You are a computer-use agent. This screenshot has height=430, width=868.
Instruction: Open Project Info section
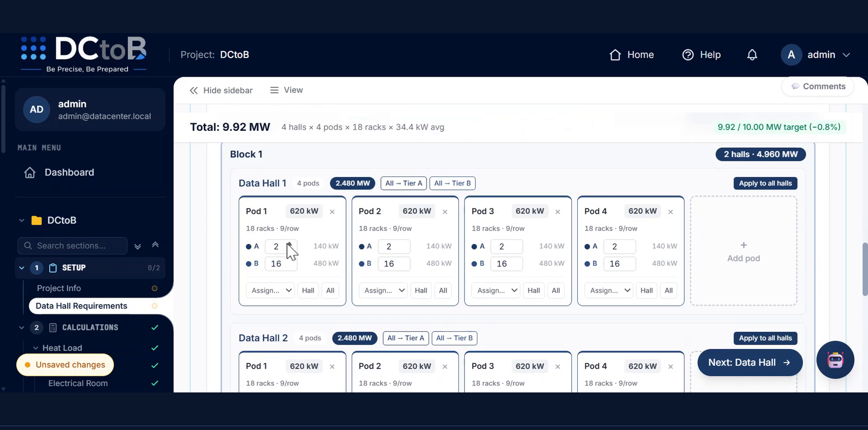click(x=59, y=288)
